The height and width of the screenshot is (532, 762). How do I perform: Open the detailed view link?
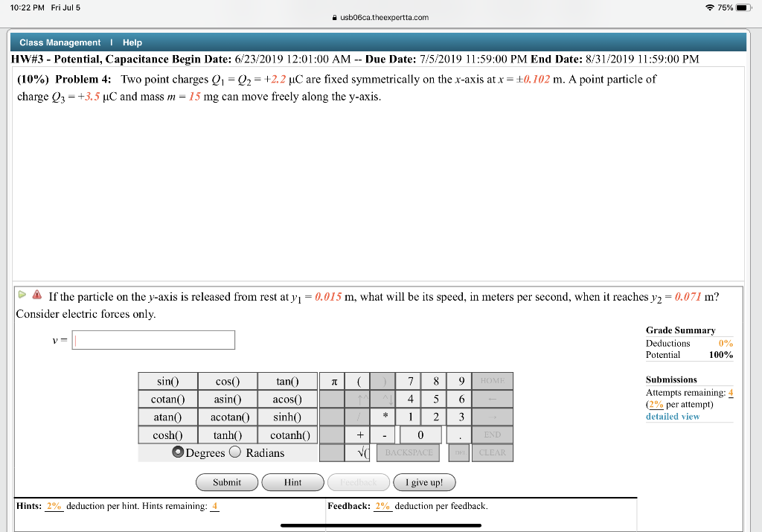pyautogui.click(x=672, y=416)
